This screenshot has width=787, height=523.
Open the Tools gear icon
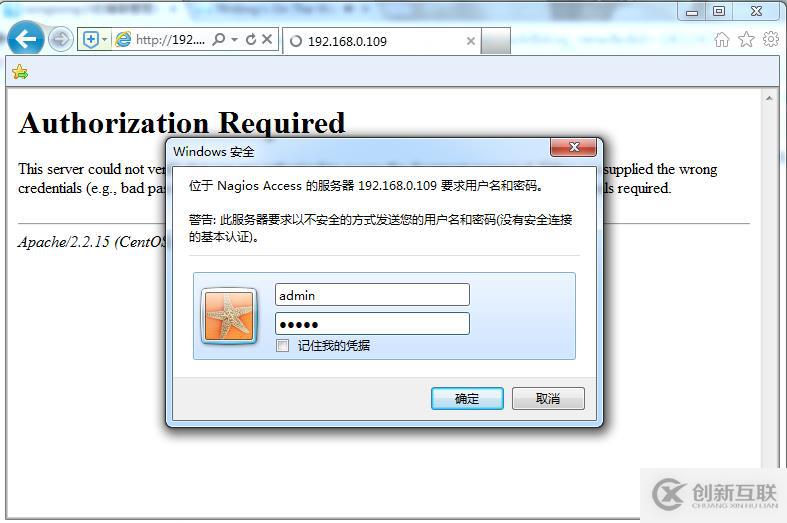[771, 39]
